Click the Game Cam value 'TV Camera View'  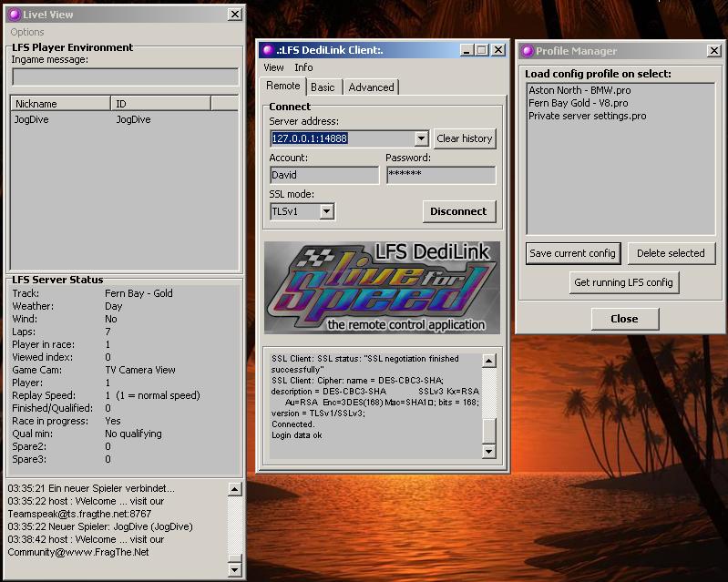(x=140, y=370)
